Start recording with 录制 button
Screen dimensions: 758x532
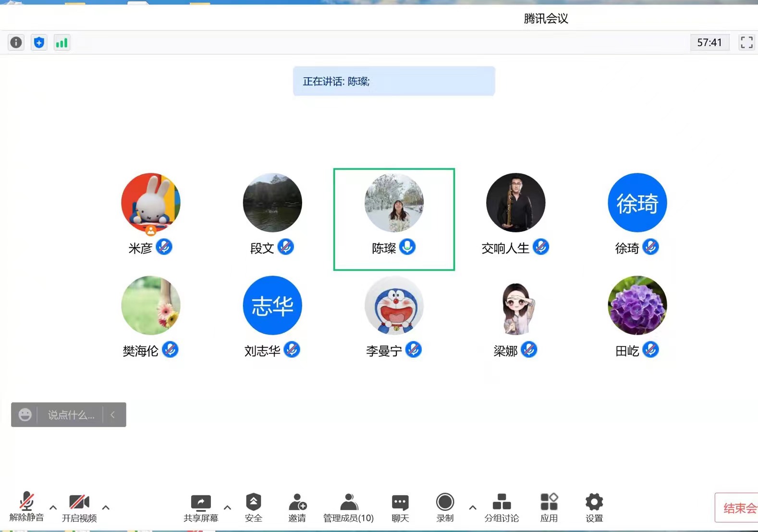click(x=445, y=508)
